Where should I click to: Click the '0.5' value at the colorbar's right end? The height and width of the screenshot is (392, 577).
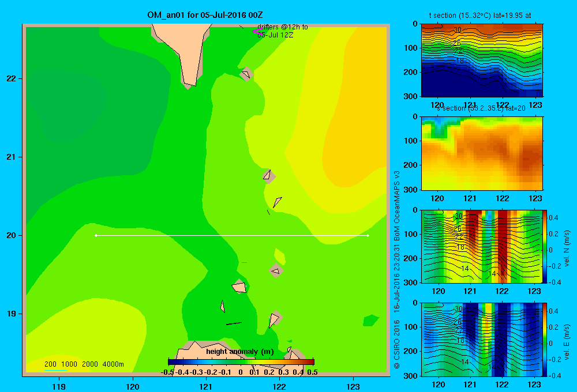point(312,372)
